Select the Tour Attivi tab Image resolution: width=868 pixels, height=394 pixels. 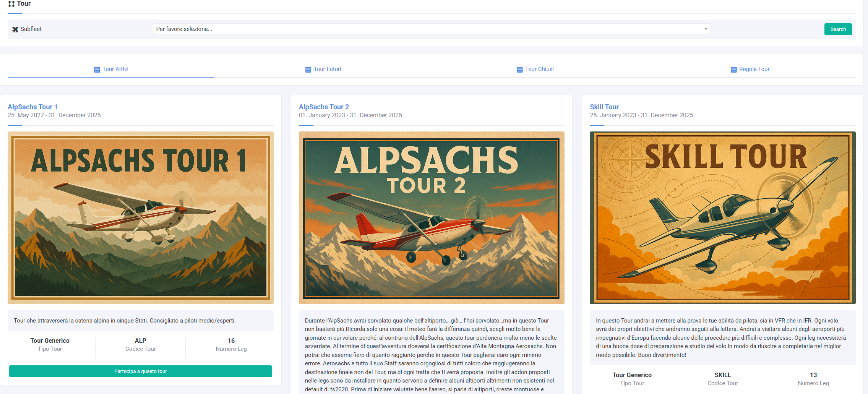(111, 69)
